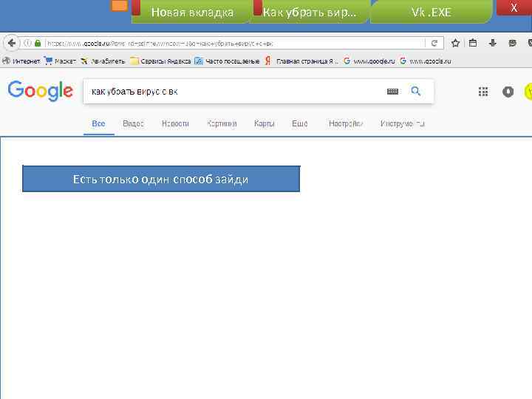Open search Настройки menu
The height and width of the screenshot is (399, 532).
pyautogui.click(x=346, y=123)
